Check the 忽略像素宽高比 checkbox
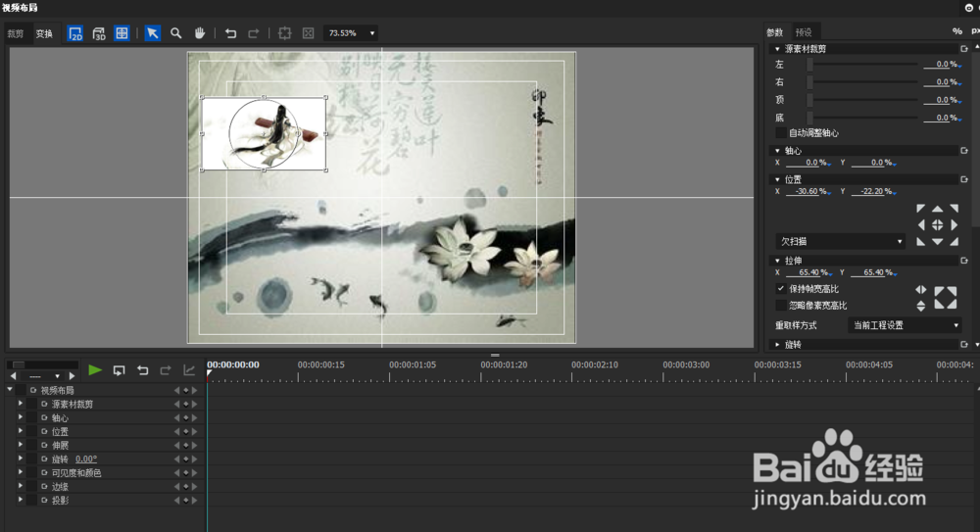The width and height of the screenshot is (980, 532). (x=781, y=306)
